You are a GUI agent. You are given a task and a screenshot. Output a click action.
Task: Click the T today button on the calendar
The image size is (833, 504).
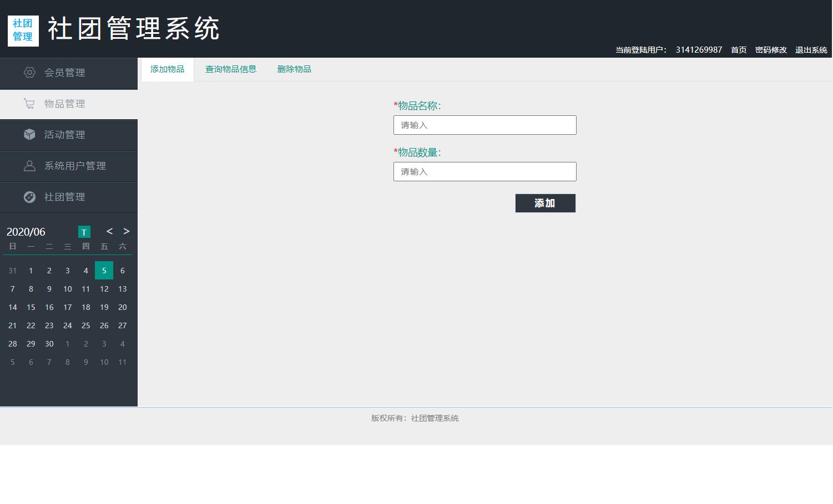[84, 232]
